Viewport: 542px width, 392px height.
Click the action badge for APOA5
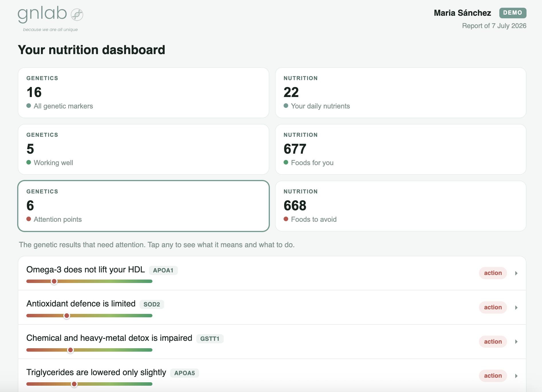tap(493, 376)
